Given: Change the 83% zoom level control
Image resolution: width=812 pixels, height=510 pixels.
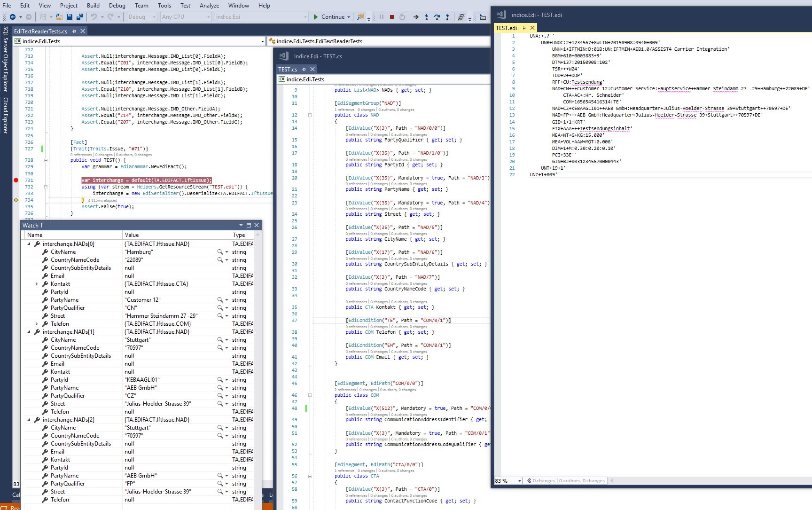Looking at the screenshot, I should [507, 480].
